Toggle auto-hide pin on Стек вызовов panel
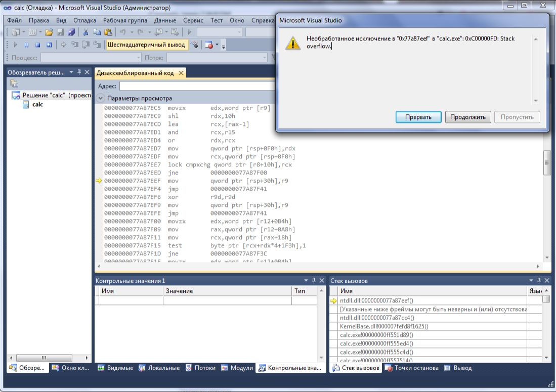This screenshot has height=392, width=556. pyautogui.click(x=539, y=281)
